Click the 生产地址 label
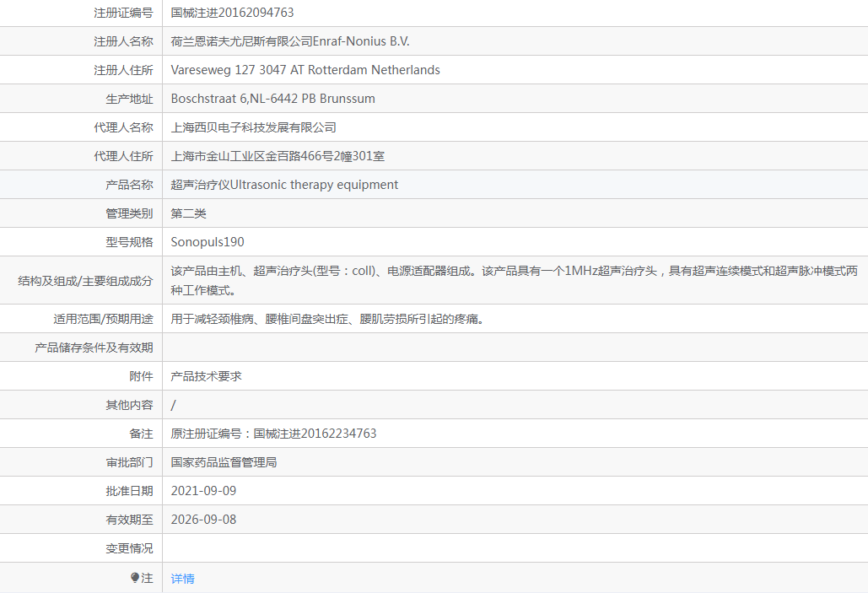The width and height of the screenshot is (868, 593). pos(130,99)
